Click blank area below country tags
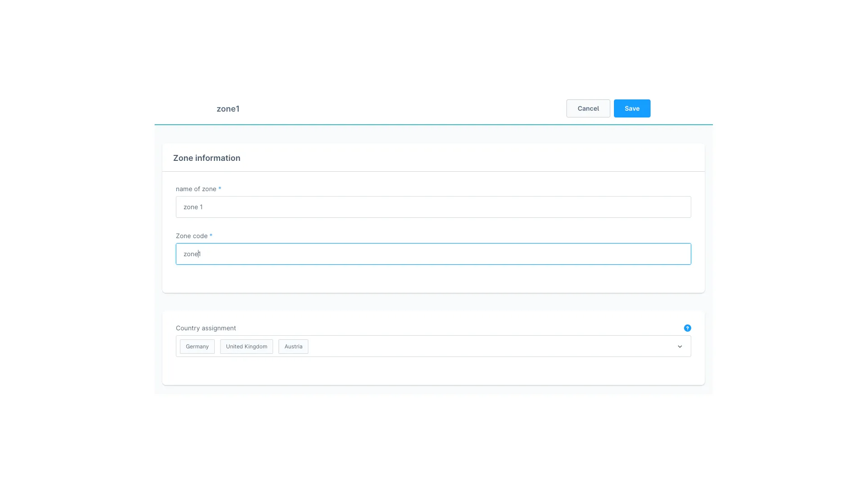Screen dimensions: 868x488 433,371
